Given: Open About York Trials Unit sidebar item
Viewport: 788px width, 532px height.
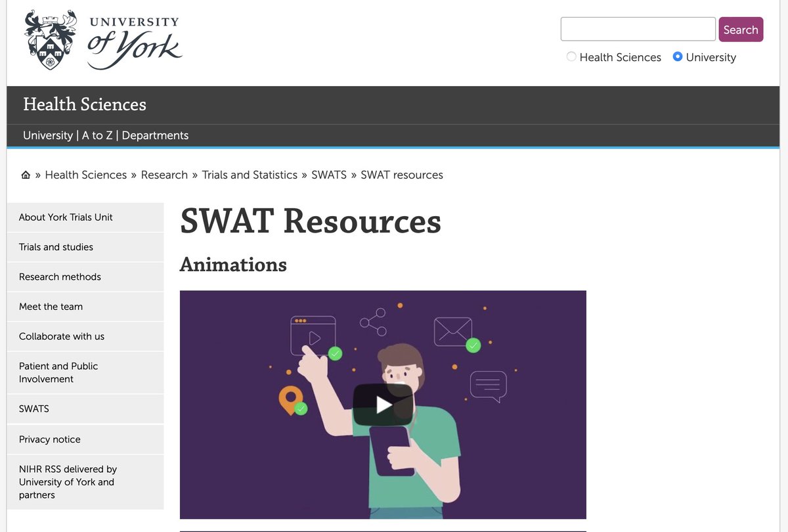Looking at the screenshot, I should (65, 217).
